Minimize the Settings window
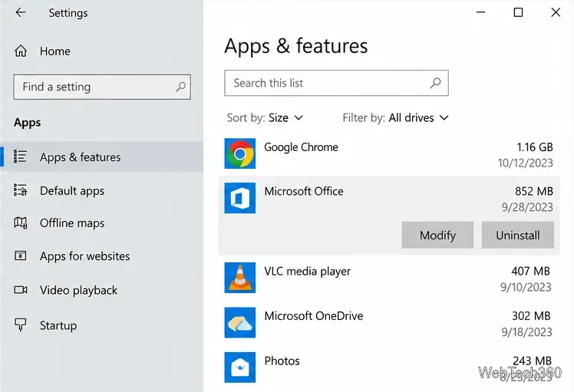574x392 pixels. pos(480,12)
